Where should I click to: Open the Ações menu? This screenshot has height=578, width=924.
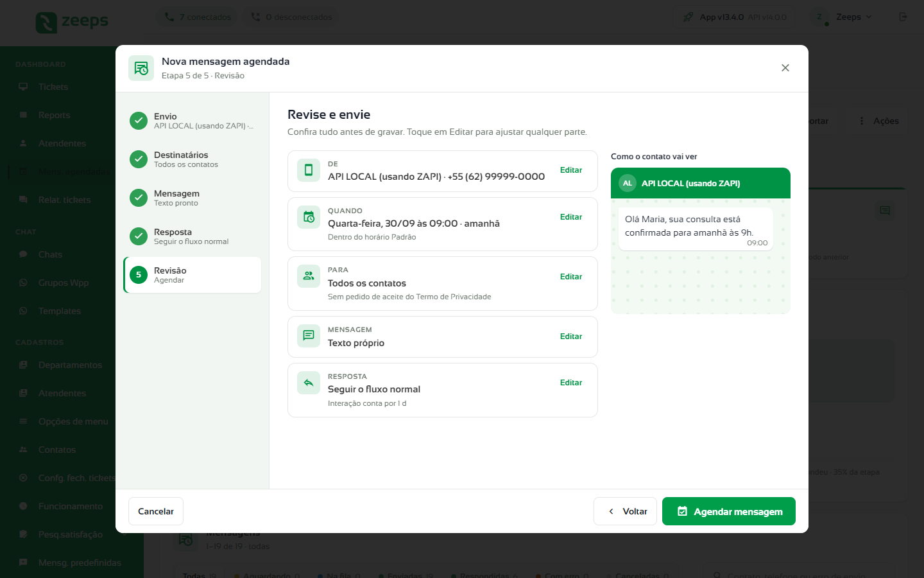(x=878, y=121)
